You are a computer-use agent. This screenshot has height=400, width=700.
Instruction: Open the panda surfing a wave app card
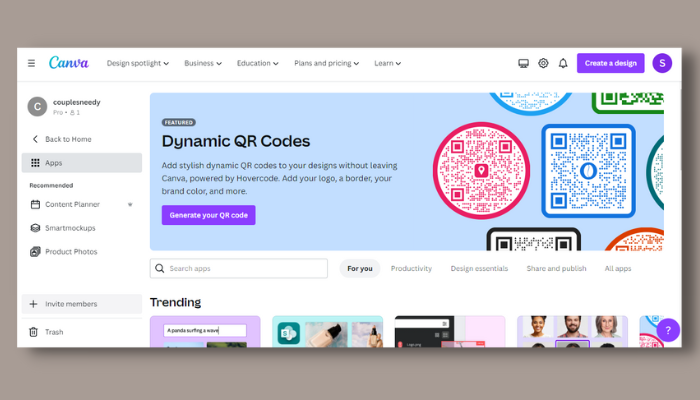[205, 332]
